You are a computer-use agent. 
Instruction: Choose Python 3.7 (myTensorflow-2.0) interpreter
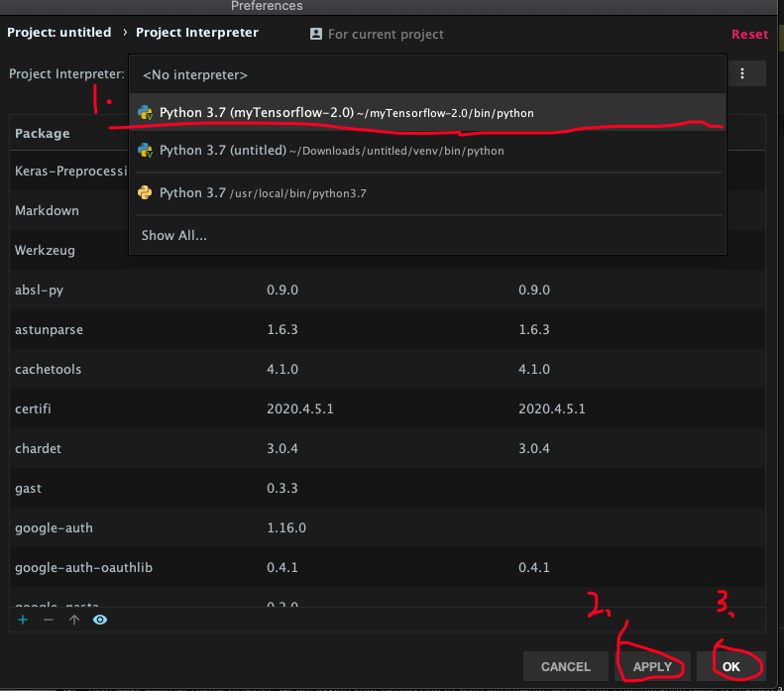pos(427,112)
